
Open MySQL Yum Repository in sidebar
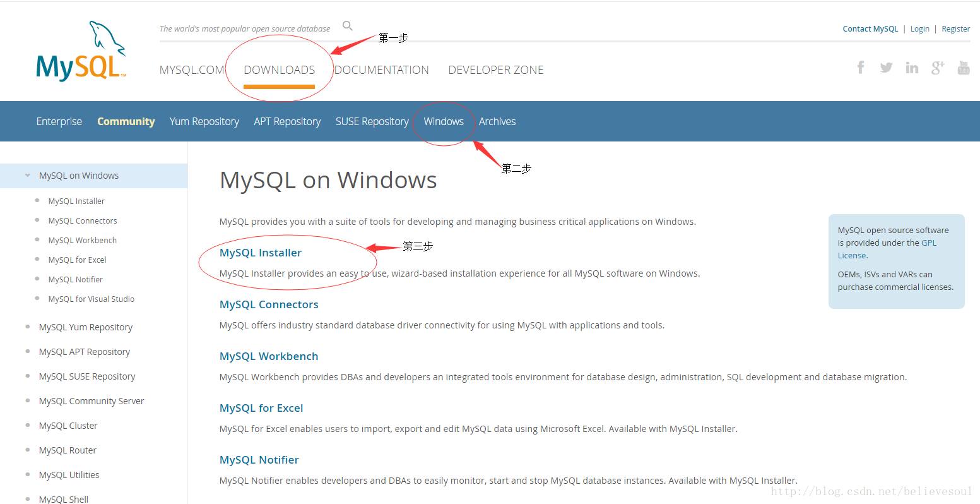point(86,327)
